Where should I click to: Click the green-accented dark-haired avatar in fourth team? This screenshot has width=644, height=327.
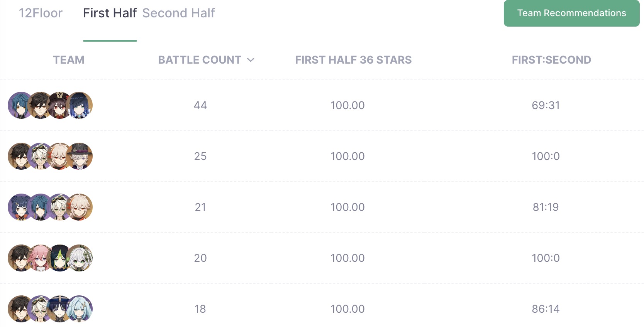(60, 258)
